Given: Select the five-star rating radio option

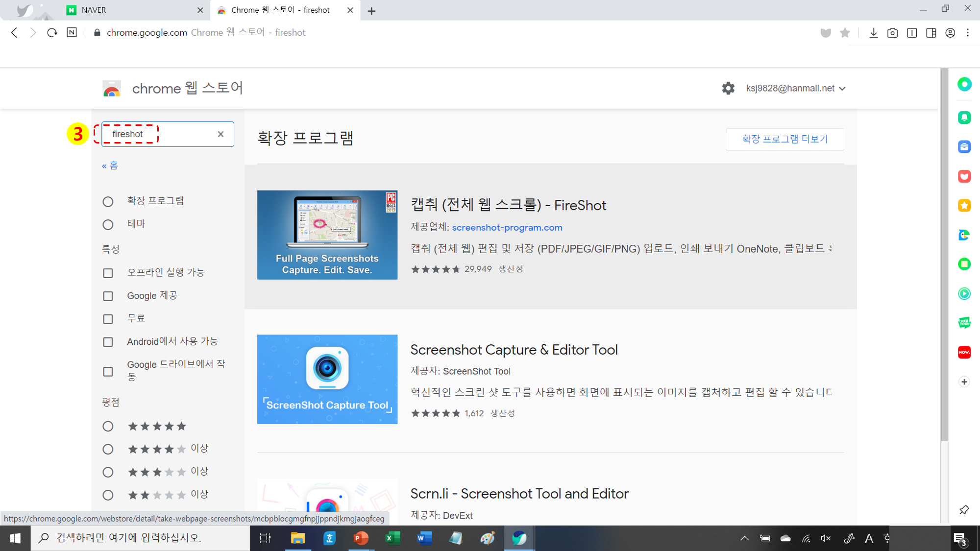Looking at the screenshot, I should (108, 426).
